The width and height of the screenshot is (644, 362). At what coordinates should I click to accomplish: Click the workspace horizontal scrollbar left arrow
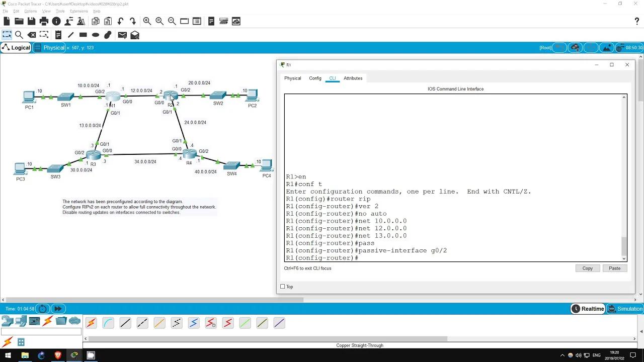3,300
